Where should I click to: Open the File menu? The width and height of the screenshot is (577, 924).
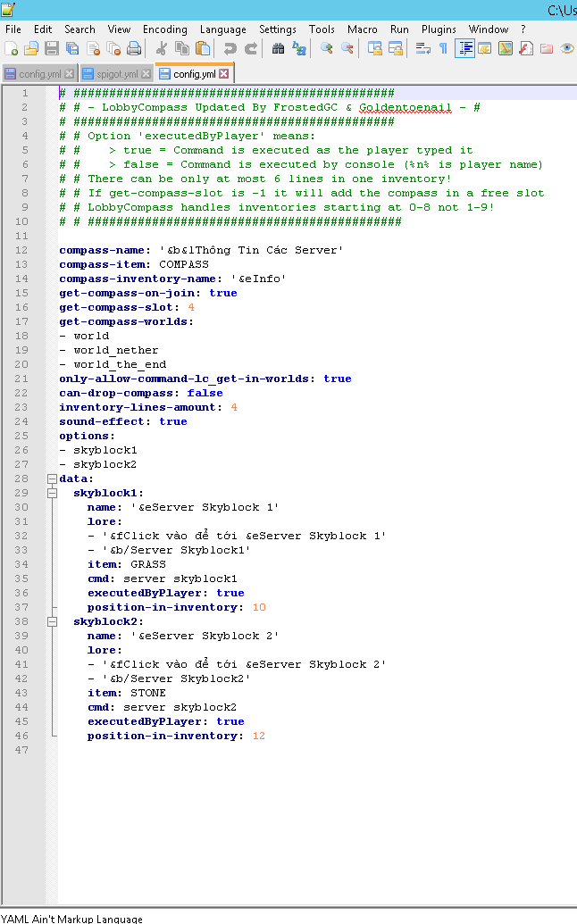pos(13,29)
